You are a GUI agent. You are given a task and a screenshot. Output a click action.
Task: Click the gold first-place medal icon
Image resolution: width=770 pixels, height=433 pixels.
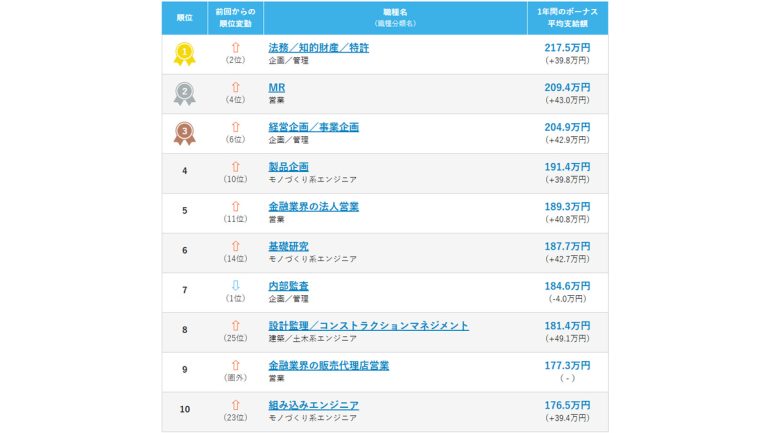tap(184, 54)
